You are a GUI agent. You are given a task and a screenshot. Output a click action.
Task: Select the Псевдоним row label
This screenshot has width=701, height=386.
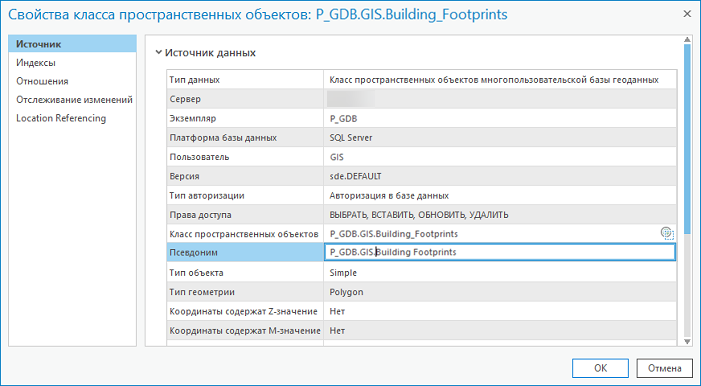coord(194,253)
